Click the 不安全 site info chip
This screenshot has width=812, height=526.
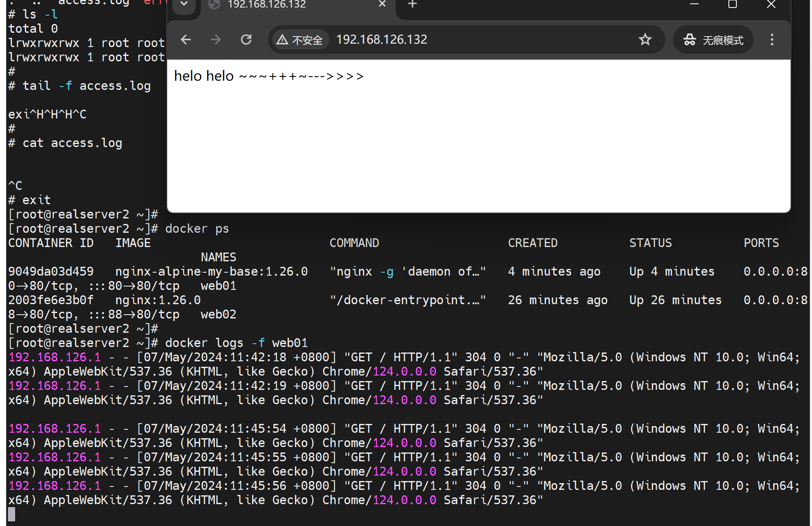tap(307, 40)
